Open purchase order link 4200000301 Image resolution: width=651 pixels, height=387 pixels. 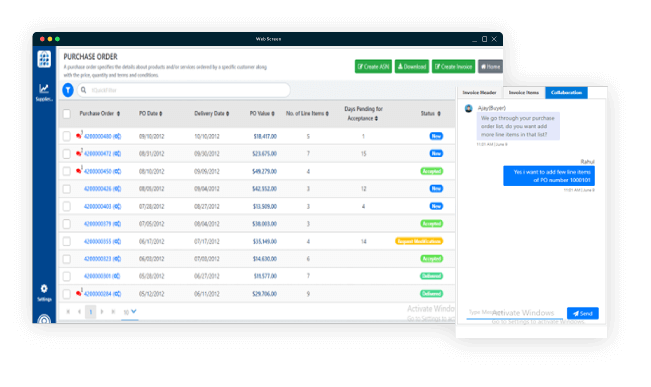point(98,276)
